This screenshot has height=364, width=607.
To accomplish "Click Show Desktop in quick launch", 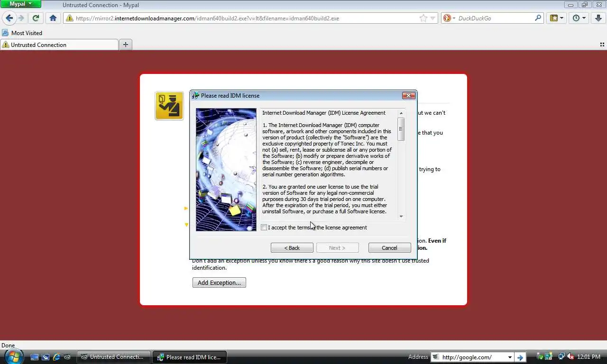I will (x=35, y=357).
